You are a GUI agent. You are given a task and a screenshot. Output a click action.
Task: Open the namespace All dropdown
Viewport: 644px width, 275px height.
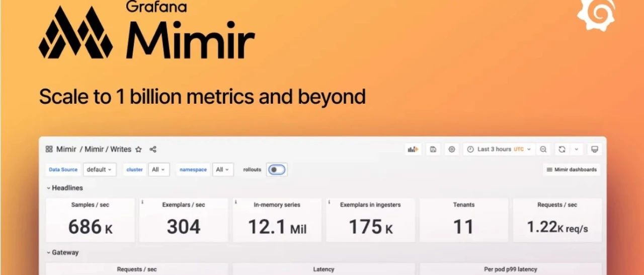pyautogui.click(x=222, y=170)
